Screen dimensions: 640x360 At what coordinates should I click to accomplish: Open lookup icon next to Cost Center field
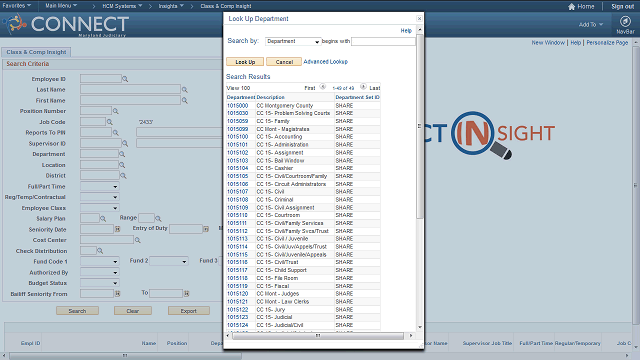pos(138,240)
